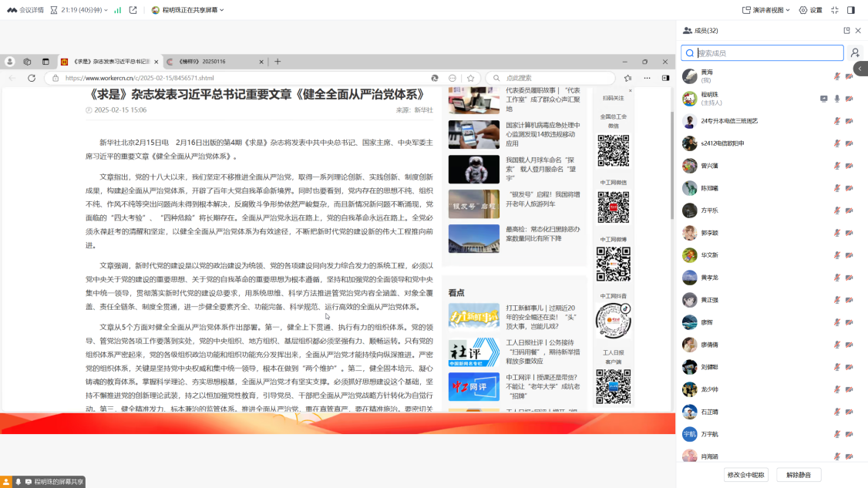This screenshot has width=868, height=488.
Task: Open 设置 settings gear
Action: point(810,10)
